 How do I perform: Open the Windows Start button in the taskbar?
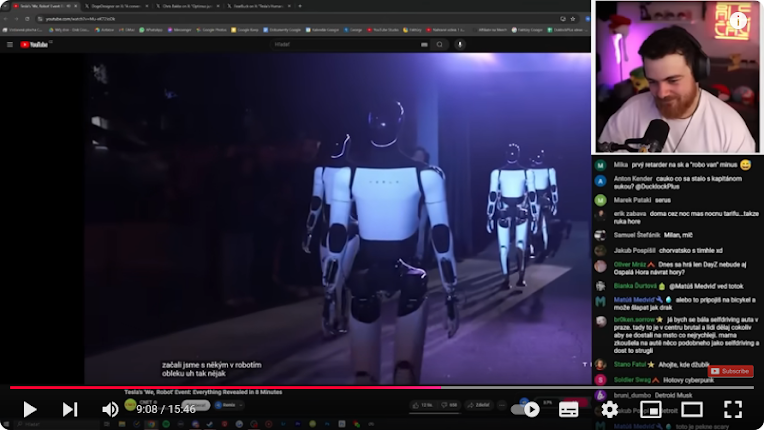pyautogui.click(x=6, y=424)
